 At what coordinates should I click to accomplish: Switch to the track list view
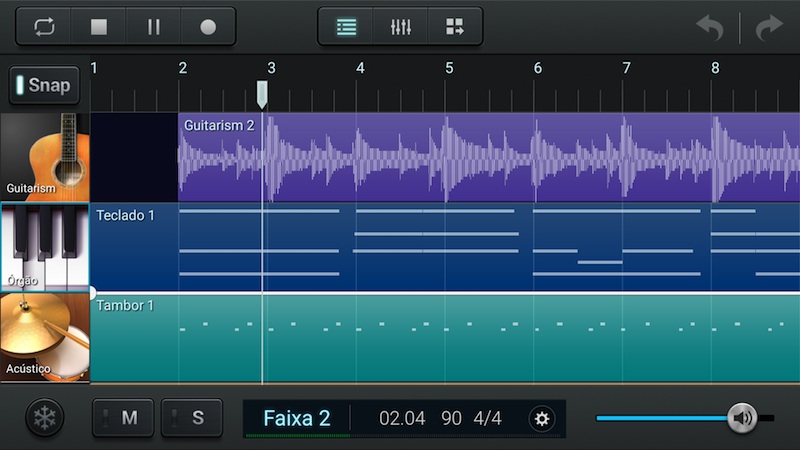346,27
